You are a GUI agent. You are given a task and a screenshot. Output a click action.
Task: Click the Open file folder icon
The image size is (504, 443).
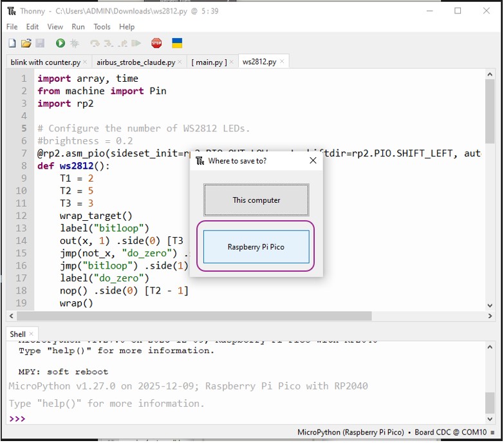coord(26,43)
